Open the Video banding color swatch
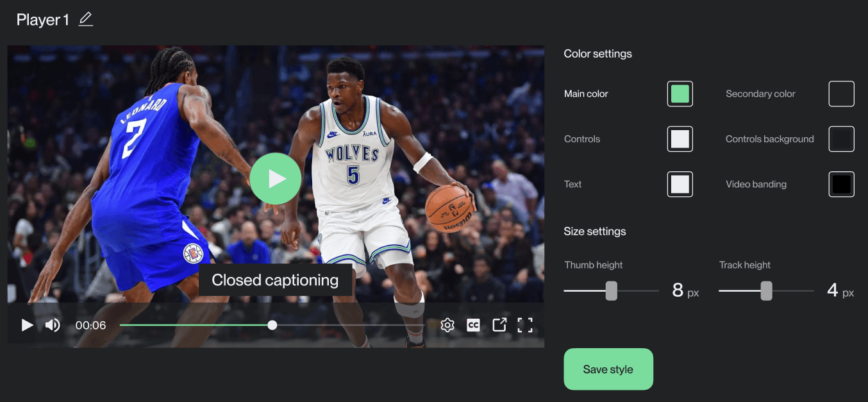 (842, 185)
